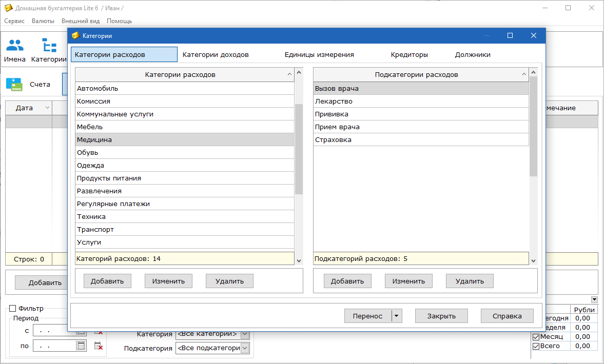Screen dimensions: 604x364
Task: Click the Закрыть button
Action: [x=441, y=316]
